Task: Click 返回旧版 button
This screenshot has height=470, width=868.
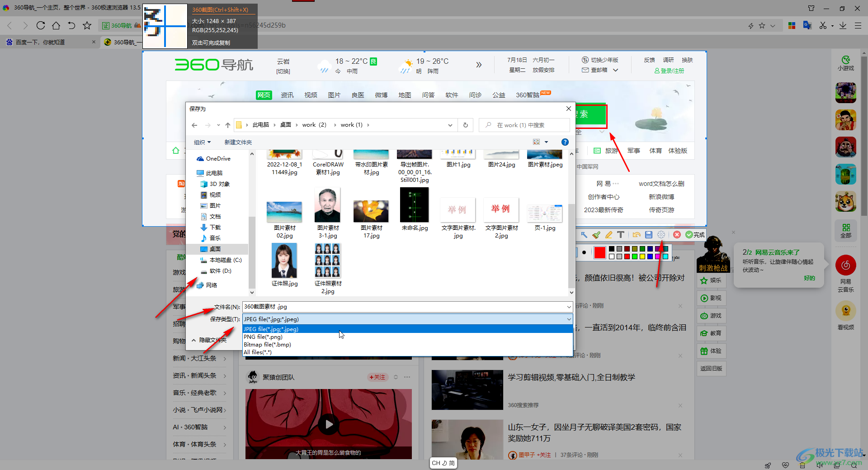Action: coord(711,368)
